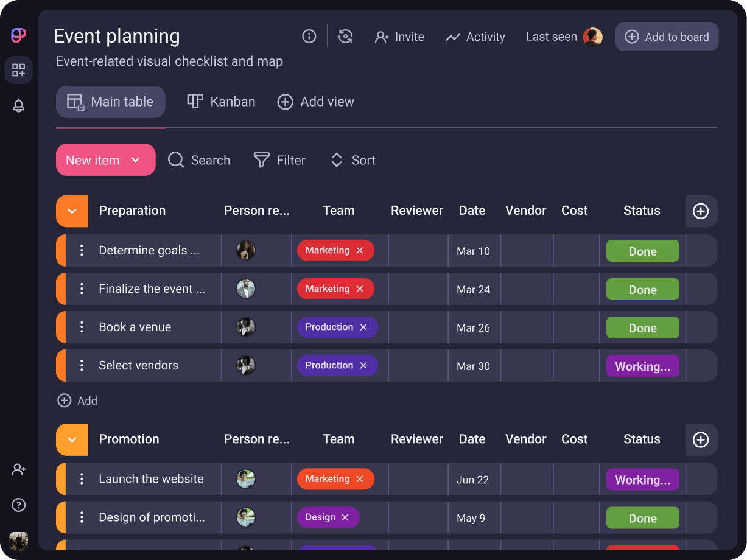Screen dimensions: 747x560
Task: Open options menu for the Book a venue row
Action: pos(82,327)
